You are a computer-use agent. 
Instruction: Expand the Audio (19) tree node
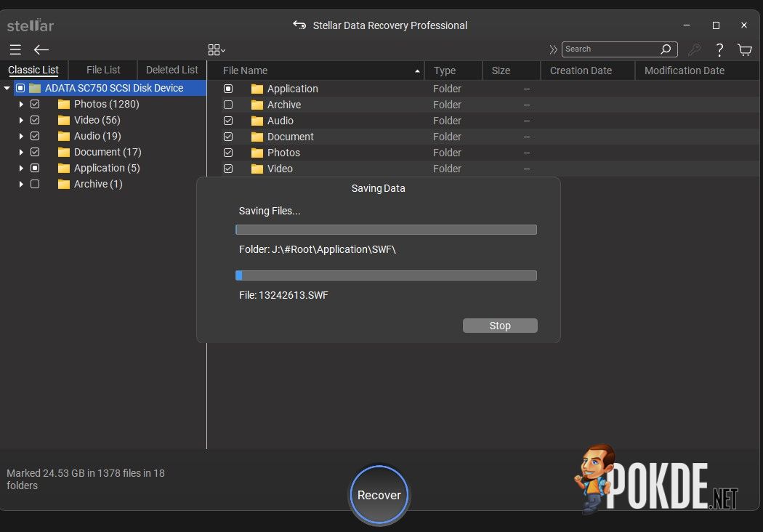(x=21, y=137)
